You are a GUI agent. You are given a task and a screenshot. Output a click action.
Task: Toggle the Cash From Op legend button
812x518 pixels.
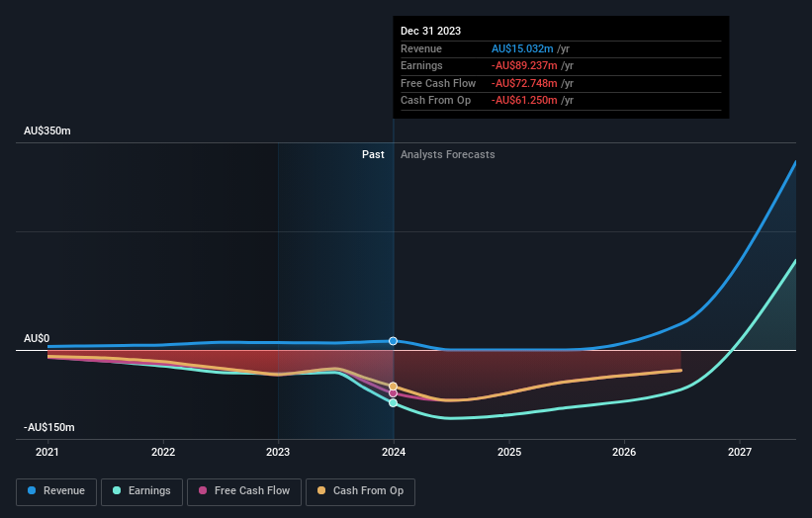[360, 491]
